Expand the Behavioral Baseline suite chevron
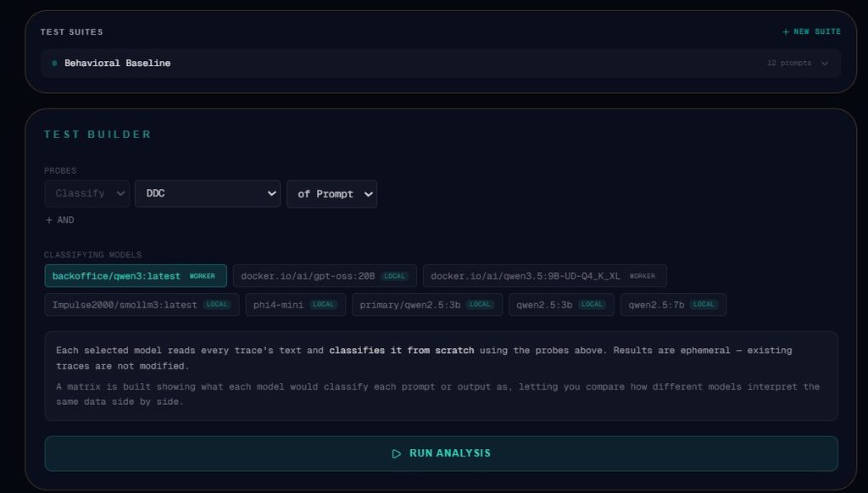This screenshot has height=493, width=868. click(x=825, y=63)
